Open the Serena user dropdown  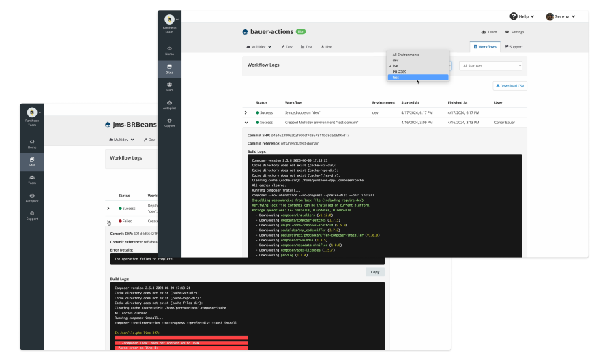[561, 16]
